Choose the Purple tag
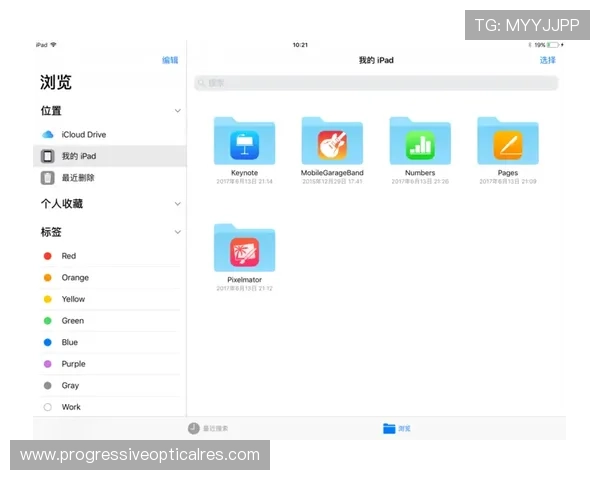The height and width of the screenshot is (480, 600). click(73, 364)
